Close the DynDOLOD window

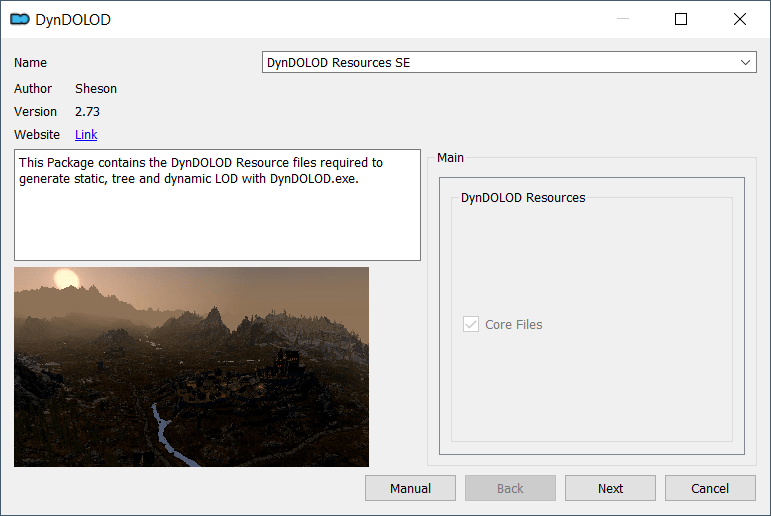click(x=740, y=19)
